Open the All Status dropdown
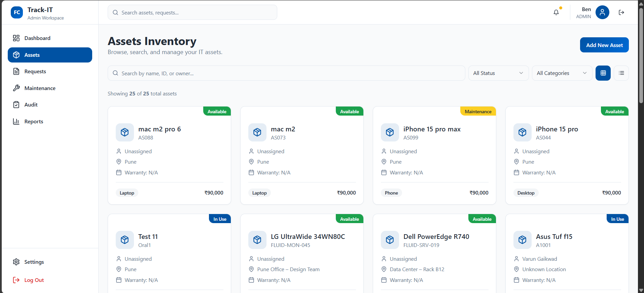 point(498,73)
